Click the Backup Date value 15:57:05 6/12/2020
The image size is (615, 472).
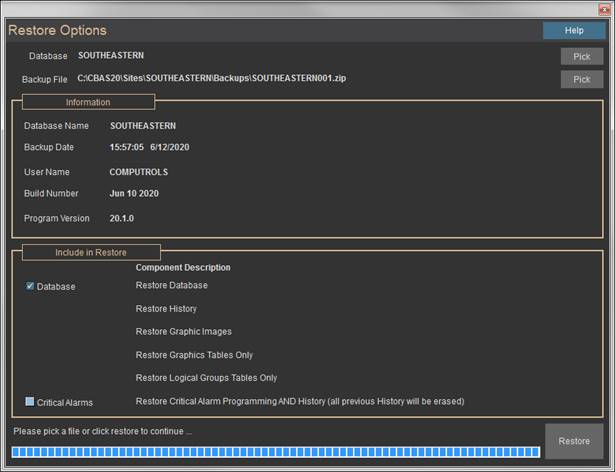click(x=149, y=147)
